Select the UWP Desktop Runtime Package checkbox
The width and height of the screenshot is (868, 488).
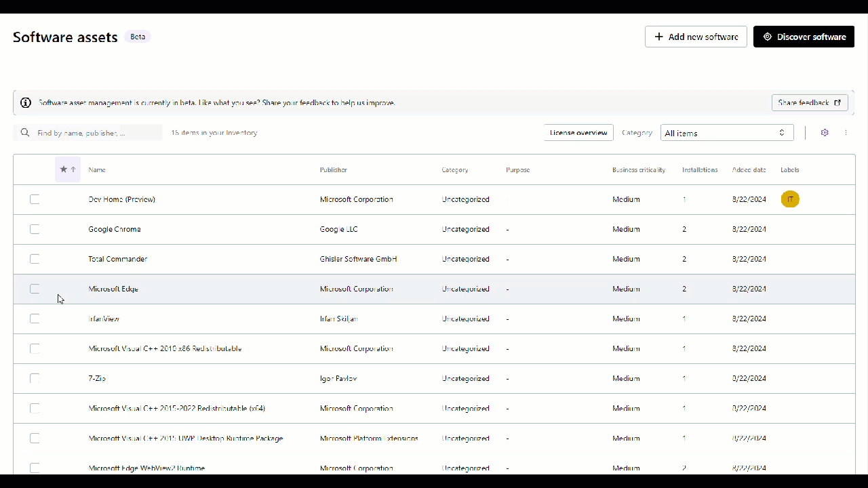point(35,439)
